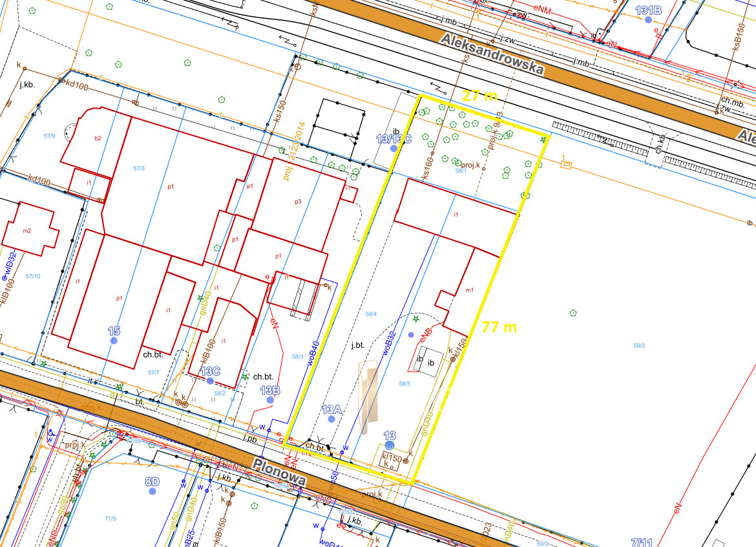Select the 13C address marker near Plonowa

(x=210, y=381)
